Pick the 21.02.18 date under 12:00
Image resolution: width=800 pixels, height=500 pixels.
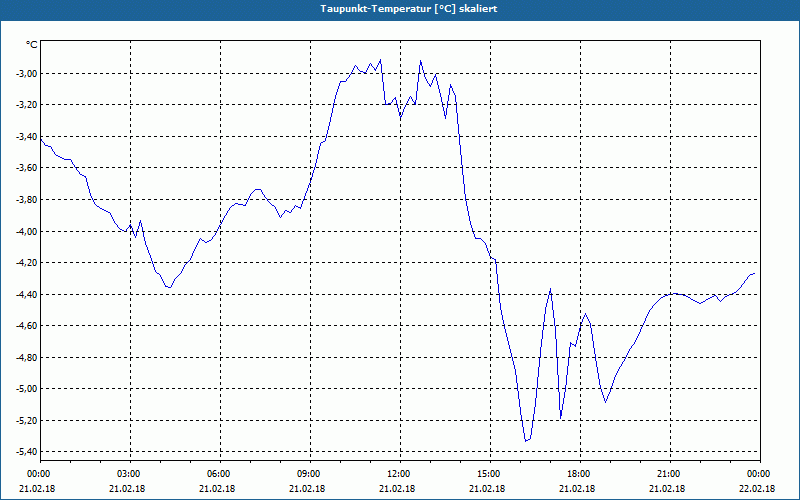(397, 488)
